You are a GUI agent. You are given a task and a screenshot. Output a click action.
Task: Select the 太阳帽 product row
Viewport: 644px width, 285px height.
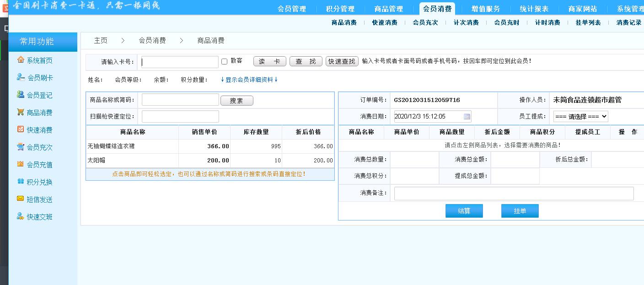pyautogui.click(x=132, y=161)
